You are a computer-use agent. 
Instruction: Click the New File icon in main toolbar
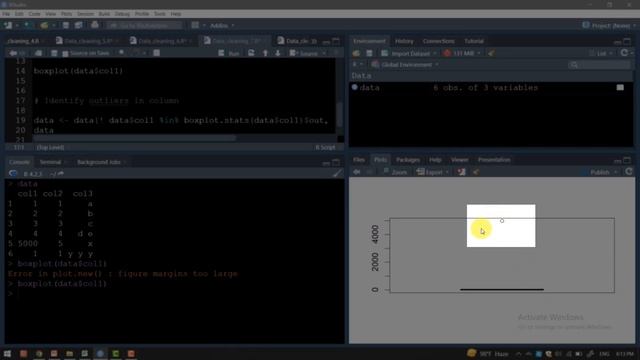tap(8, 25)
